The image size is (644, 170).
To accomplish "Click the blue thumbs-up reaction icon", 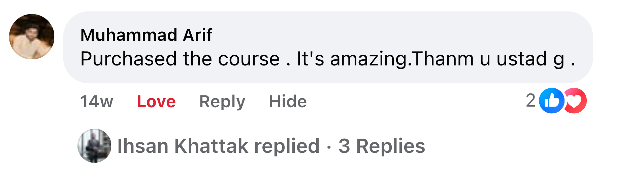I will [551, 101].
